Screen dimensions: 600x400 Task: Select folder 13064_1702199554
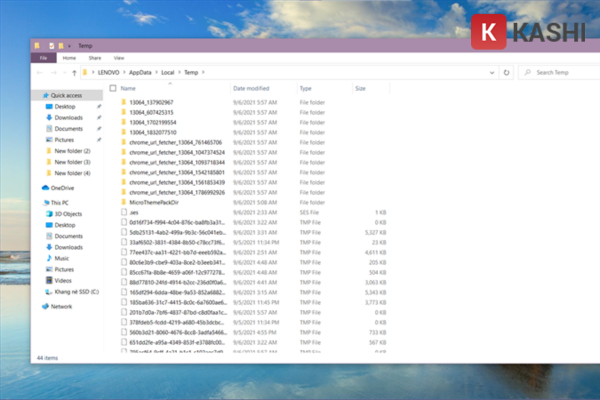coord(153,122)
